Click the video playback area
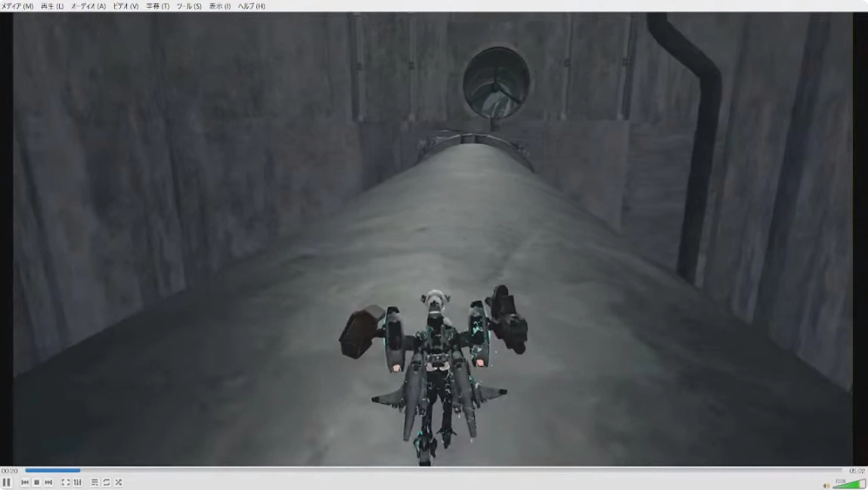Image resolution: width=868 pixels, height=490 pixels. click(433, 239)
